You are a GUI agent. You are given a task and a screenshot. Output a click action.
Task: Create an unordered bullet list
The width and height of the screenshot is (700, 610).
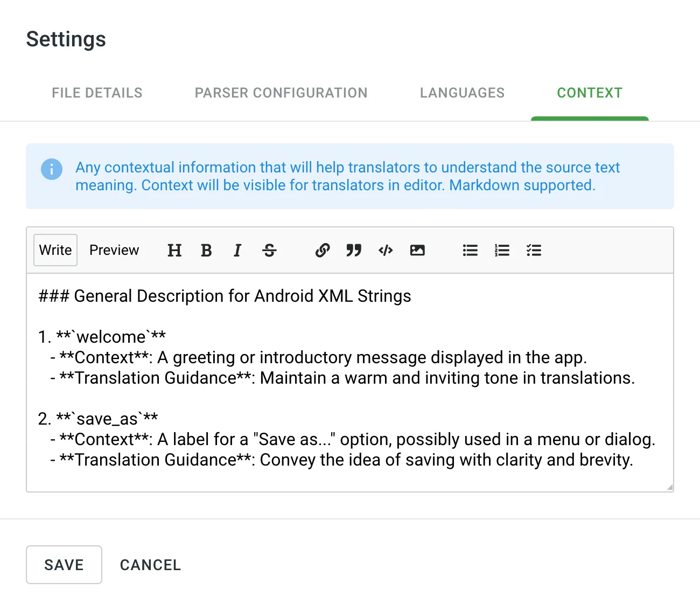pos(470,250)
